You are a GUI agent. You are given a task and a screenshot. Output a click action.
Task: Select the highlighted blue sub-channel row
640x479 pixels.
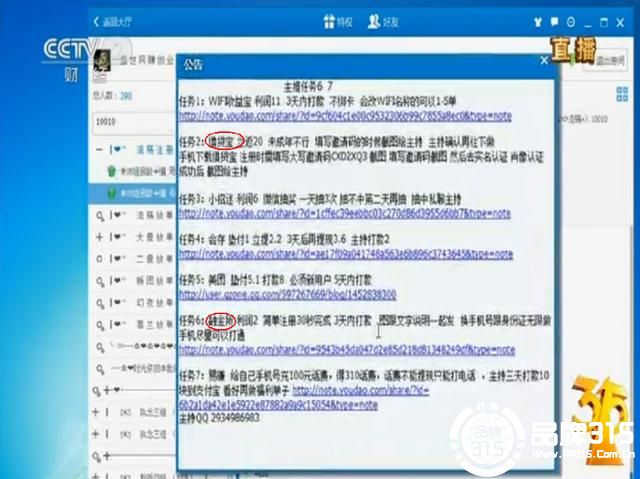coord(133,193)
